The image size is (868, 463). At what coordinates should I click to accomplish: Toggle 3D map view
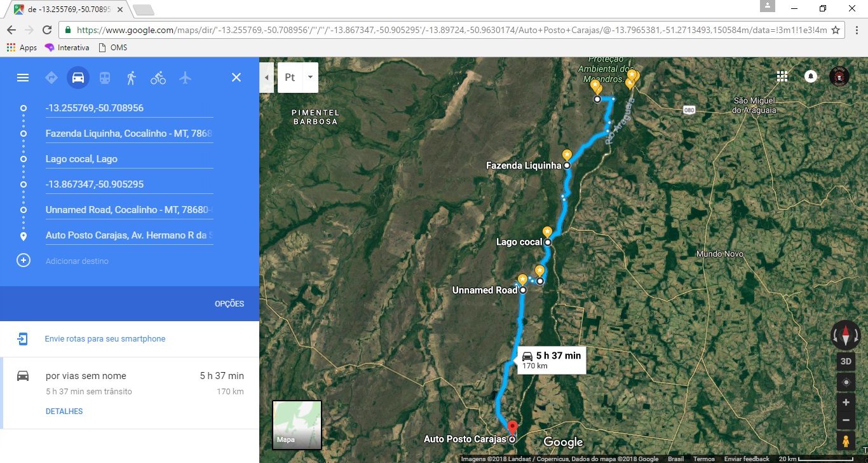(x=846, y=361)
